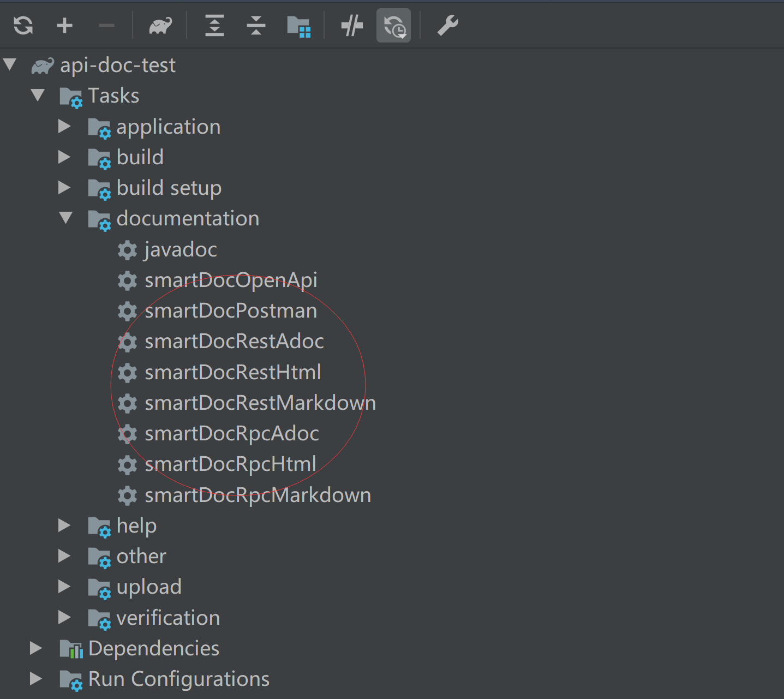Toggle offline mode
Viewport: 784px width, 699px height.
(x=352, y=26)
